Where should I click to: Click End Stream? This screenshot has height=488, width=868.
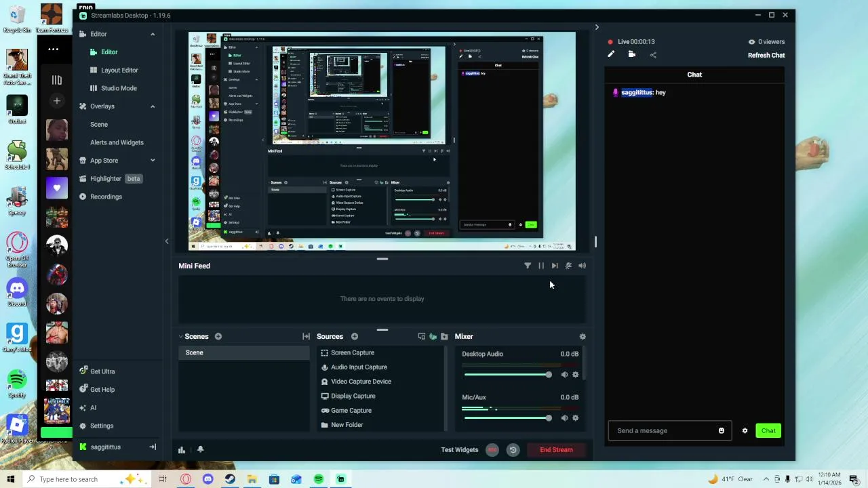click(556, 449)
